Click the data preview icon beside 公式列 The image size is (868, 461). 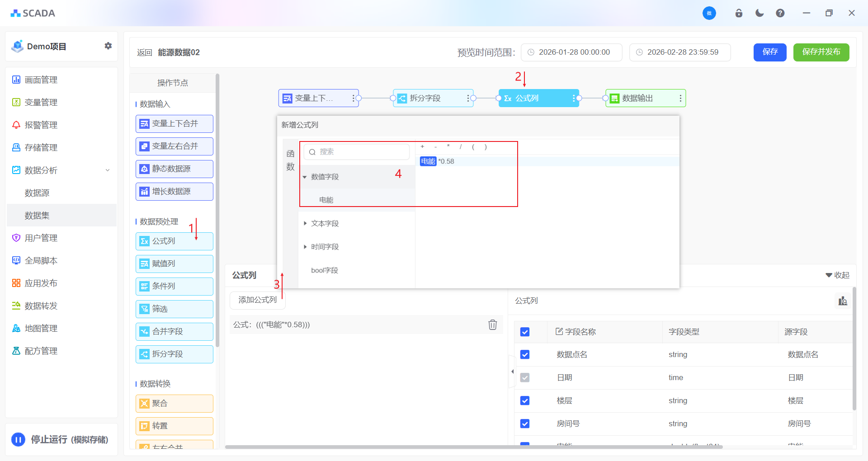pos(843,301)
